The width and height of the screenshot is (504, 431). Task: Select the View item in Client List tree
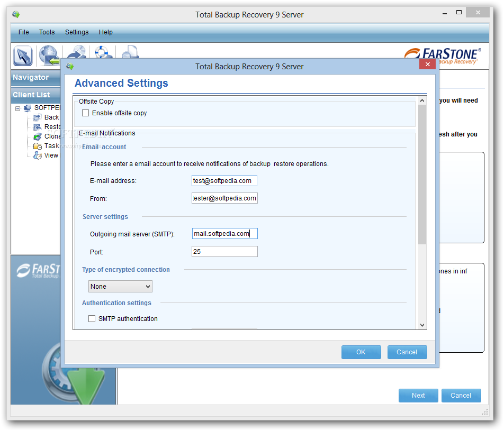51,156
